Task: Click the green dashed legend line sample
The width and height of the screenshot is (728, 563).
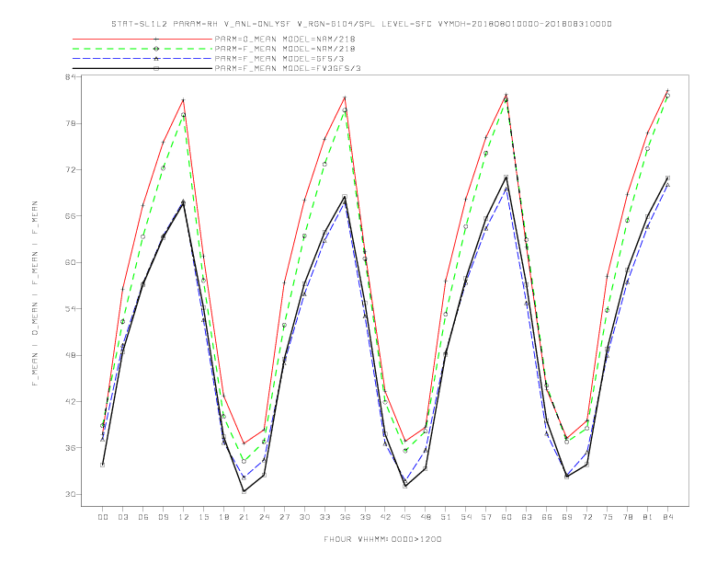Action: click(x=142, y=49)
